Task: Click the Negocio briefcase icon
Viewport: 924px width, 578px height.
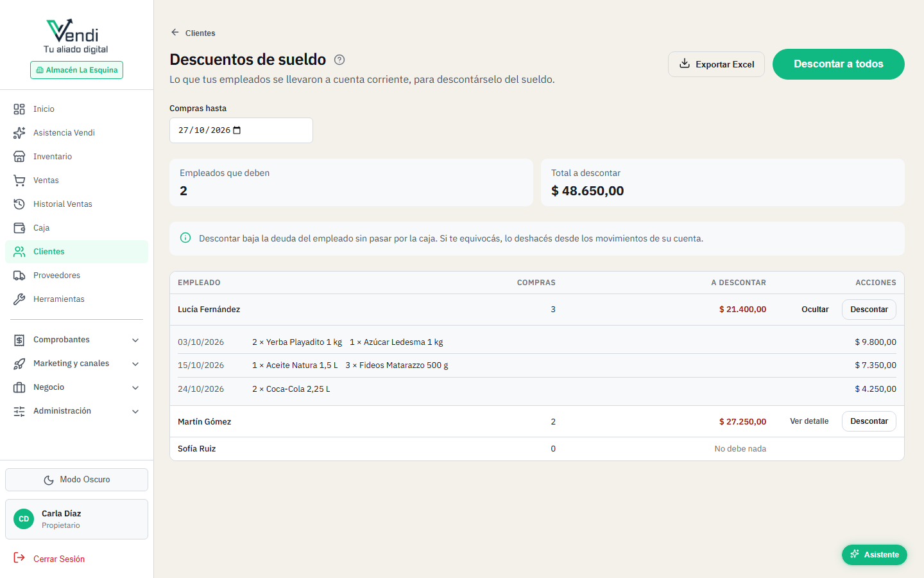Action: [19, 387]
